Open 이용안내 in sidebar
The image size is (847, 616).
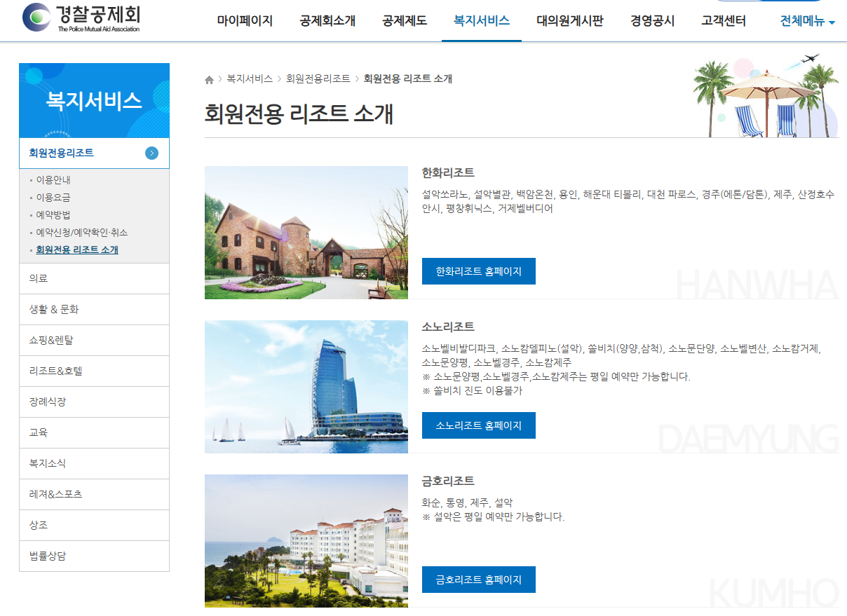53,180
